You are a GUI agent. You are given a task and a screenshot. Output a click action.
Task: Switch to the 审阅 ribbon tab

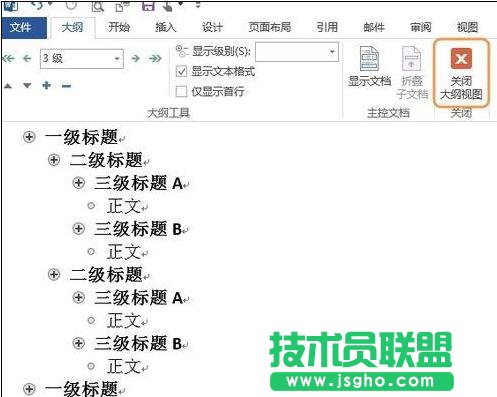click(421, 27)
